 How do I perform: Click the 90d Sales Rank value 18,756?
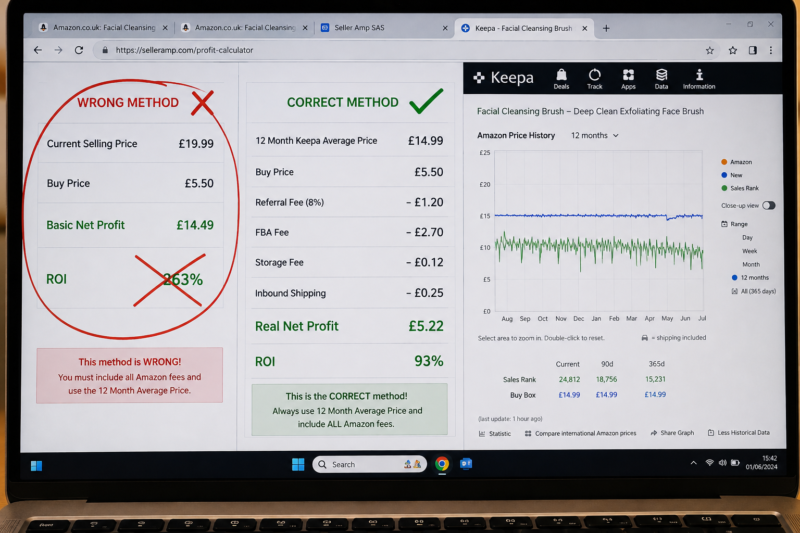coord(606,379)
